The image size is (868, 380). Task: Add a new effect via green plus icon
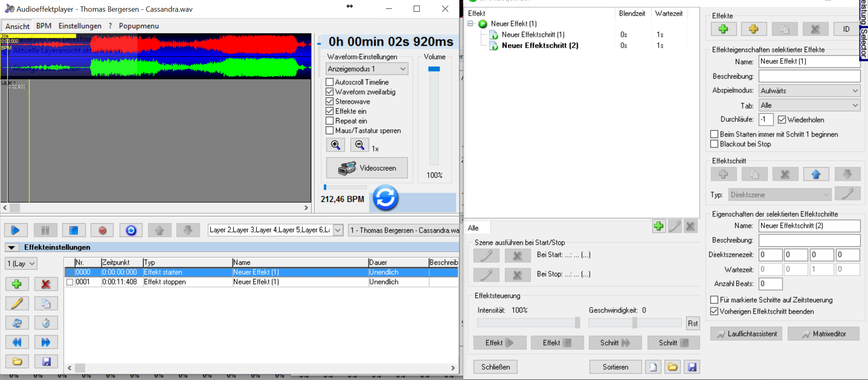tap(724, 29)
